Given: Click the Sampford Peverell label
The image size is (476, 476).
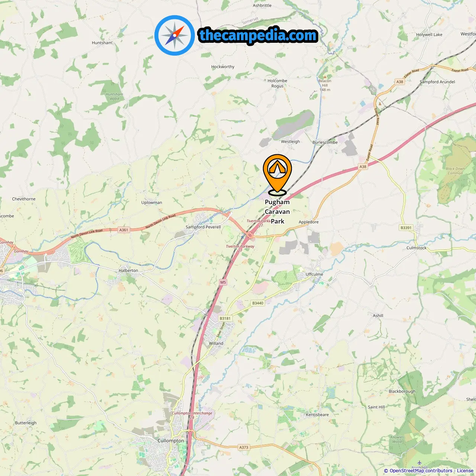Looking at the screenshot, I should click(x=203, y=227).
